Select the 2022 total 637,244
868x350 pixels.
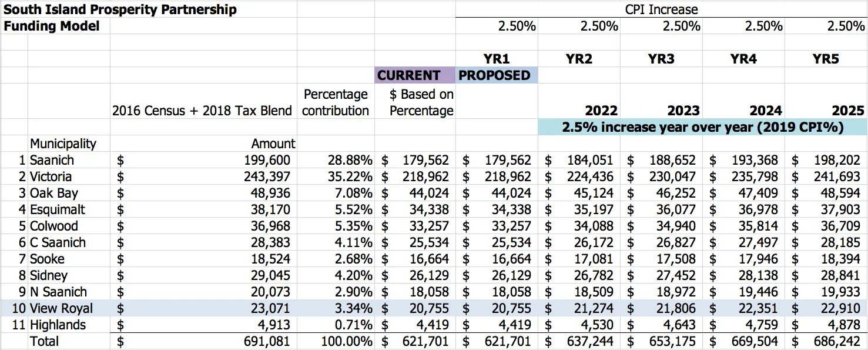590,341
